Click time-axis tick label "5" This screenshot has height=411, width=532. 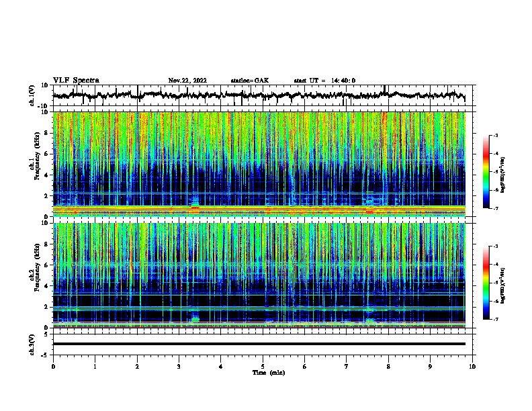point(263,367)
